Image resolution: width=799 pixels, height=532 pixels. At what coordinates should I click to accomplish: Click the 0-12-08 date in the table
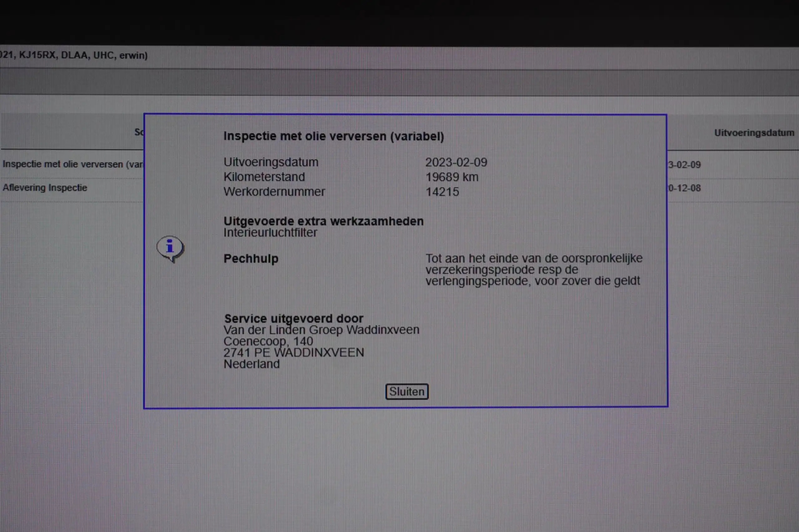pos(684,188)
